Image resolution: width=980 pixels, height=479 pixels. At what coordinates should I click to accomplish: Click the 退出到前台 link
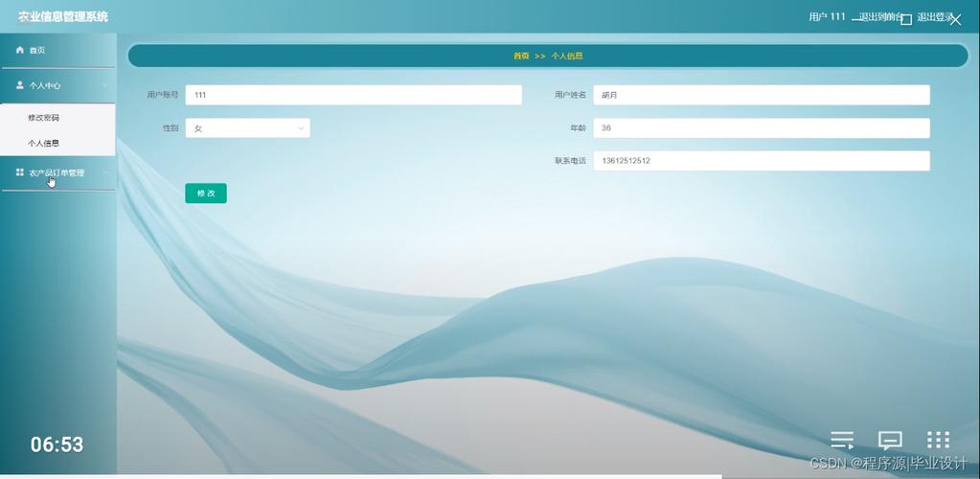click(x=879, y=17)
